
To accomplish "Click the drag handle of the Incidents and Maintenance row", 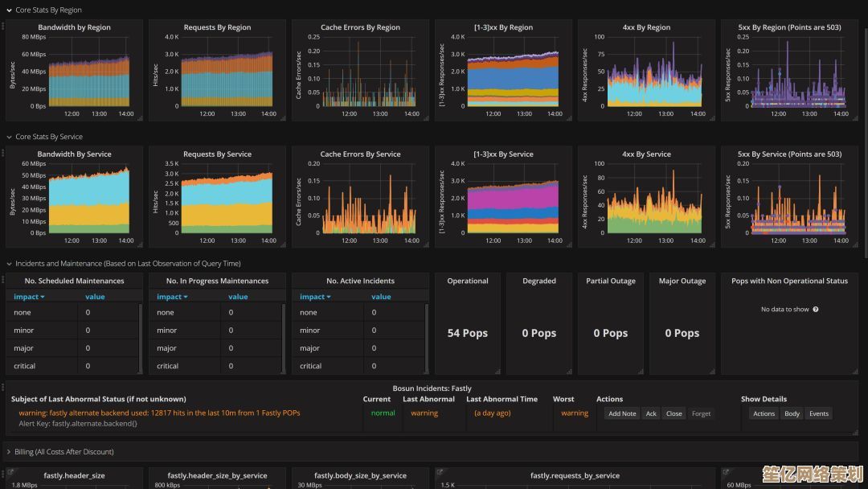I will click(2, 280).
